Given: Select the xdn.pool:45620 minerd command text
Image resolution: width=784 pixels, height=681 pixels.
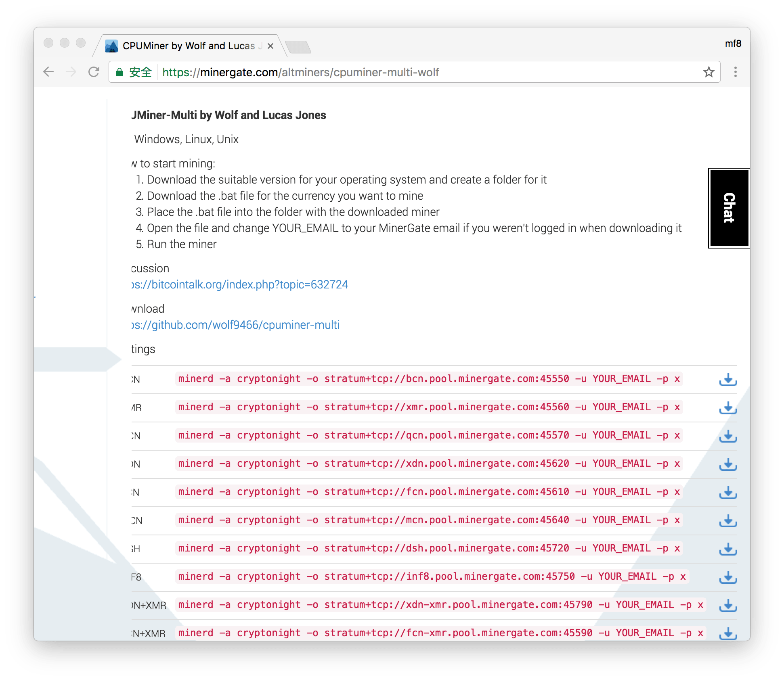Looking at the screenshot, I should pos(429,464).
